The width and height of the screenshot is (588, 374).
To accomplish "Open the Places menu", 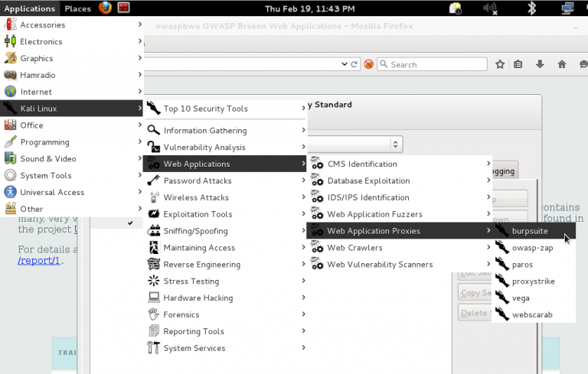I will 77,8.
